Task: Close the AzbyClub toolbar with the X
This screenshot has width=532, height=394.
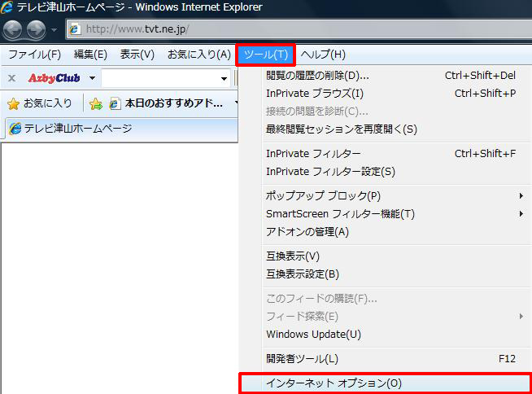Action: click(x=11, y=78)
